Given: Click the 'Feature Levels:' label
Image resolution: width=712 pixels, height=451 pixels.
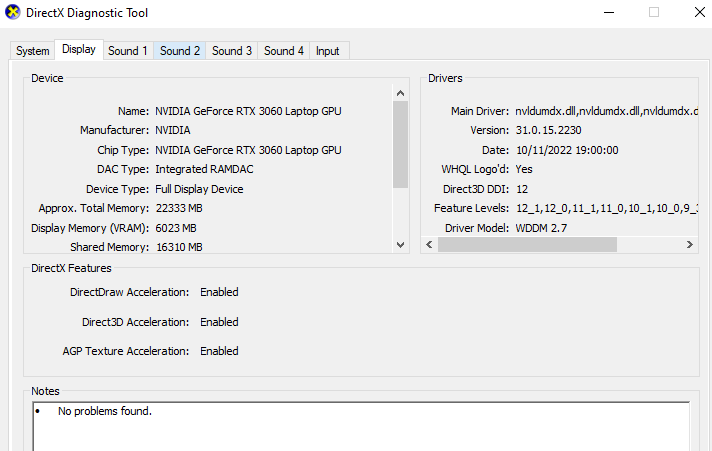Looking at the screenshot, I should click(x=471, y=208).
